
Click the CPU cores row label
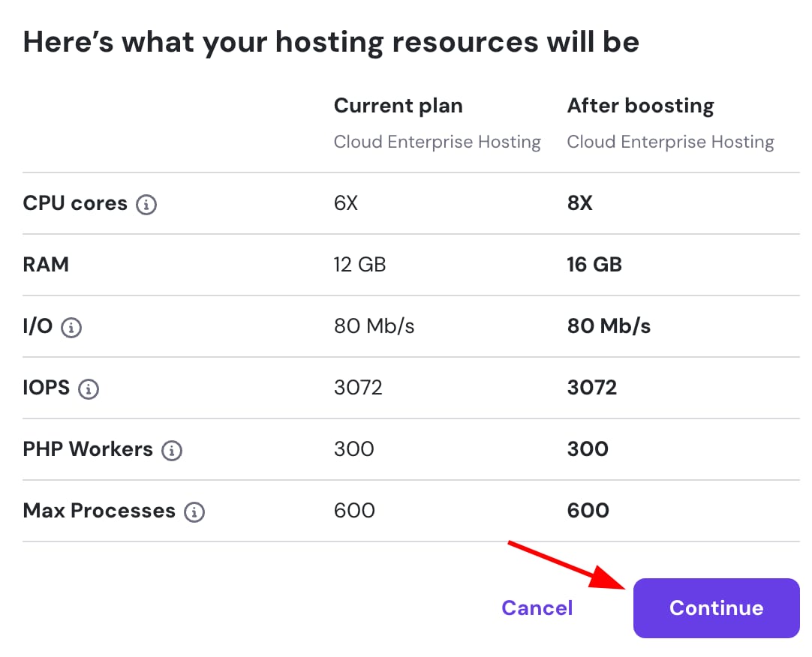click(75, 203)
